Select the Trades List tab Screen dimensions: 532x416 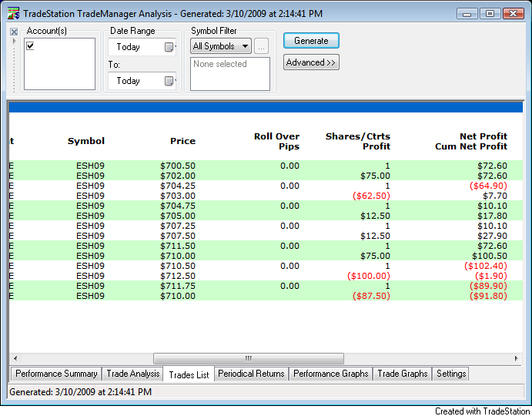pos(189,374)
